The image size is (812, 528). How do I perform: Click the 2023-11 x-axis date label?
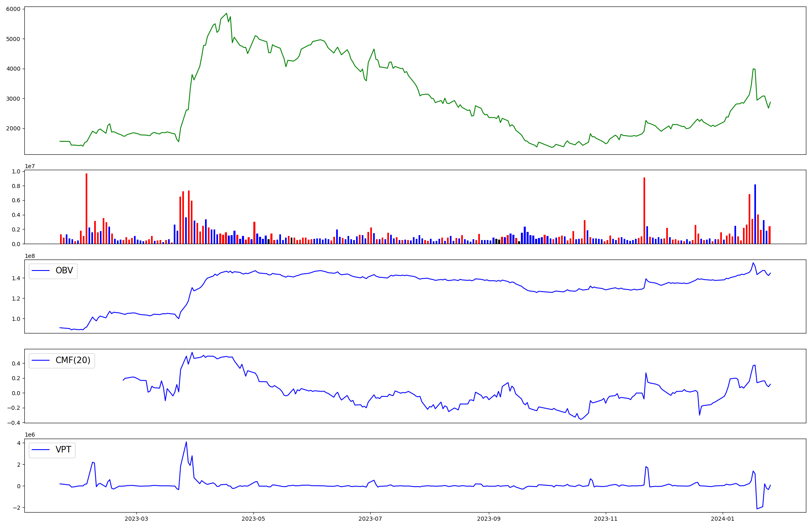pos(606,519)
